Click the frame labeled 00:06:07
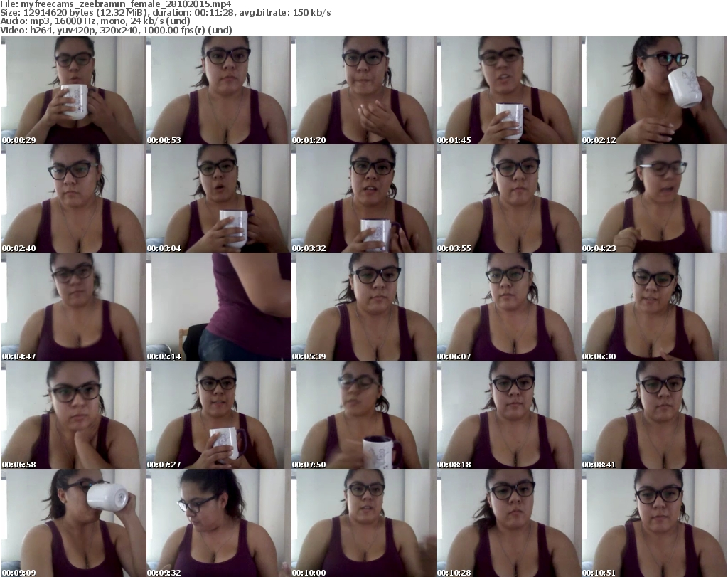Image resolution: width=728 pixels, height=577 pixels. [509, 307]
